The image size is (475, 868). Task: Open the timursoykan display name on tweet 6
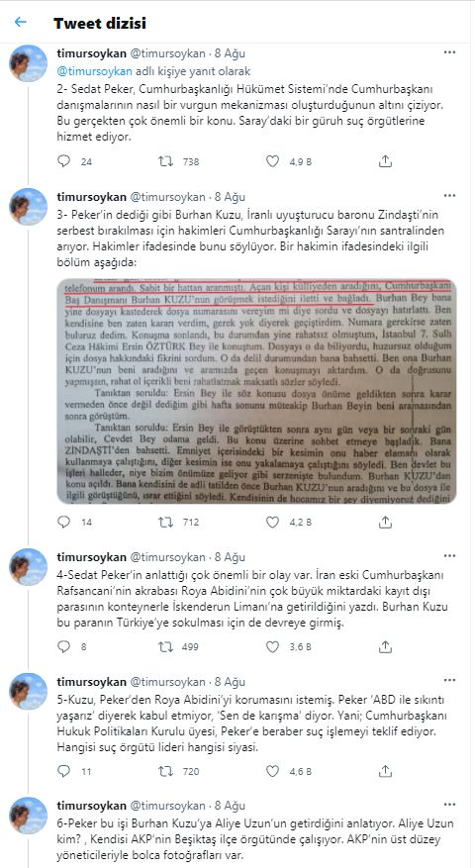click(91, 806)
